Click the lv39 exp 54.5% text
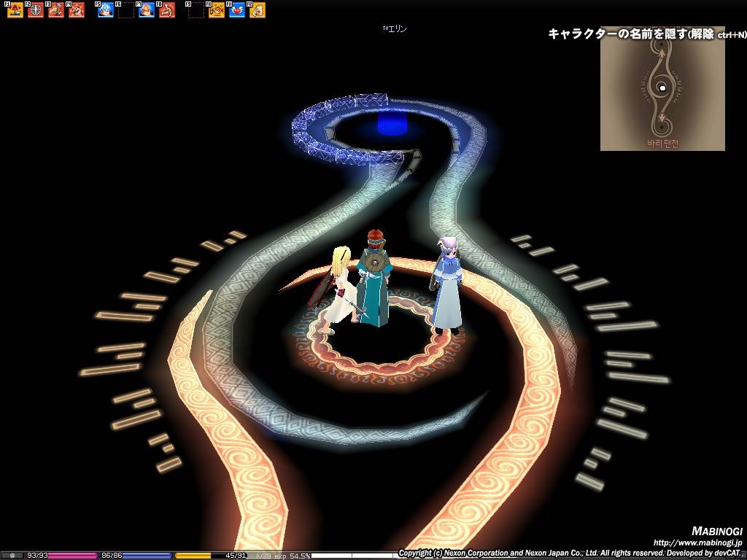Image resolution: width=747 pixels, height=560 pixels. click(283, 556)
